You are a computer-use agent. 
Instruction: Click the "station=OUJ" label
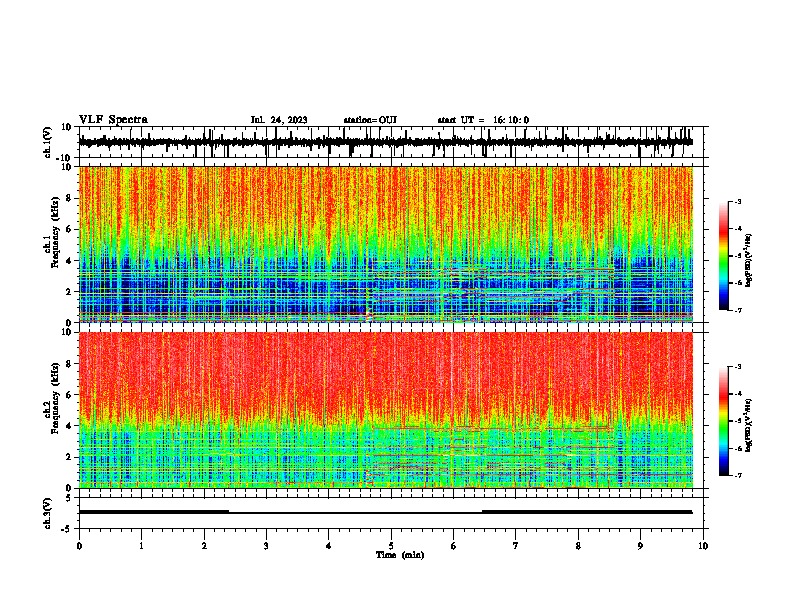pos(370,120)
